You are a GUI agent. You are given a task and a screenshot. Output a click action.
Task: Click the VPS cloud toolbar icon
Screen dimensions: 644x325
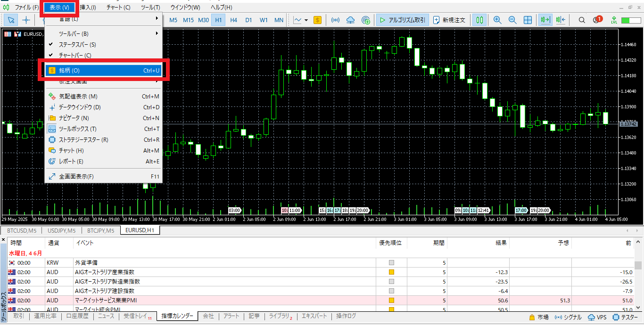point(350,20)
